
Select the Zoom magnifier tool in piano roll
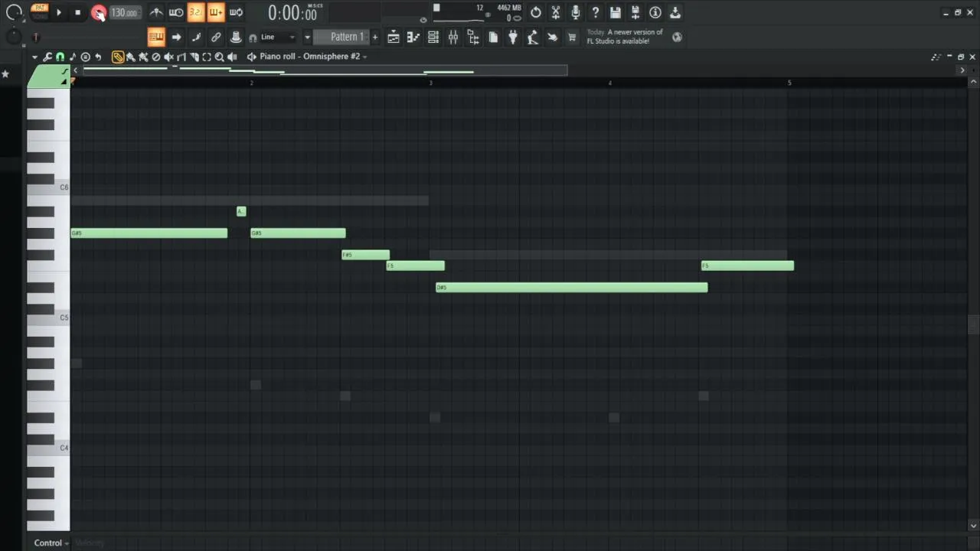click(x=219, y=57)
